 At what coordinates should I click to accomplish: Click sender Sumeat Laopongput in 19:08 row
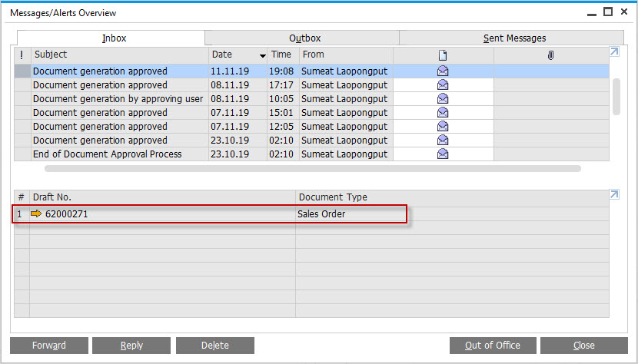344,71
